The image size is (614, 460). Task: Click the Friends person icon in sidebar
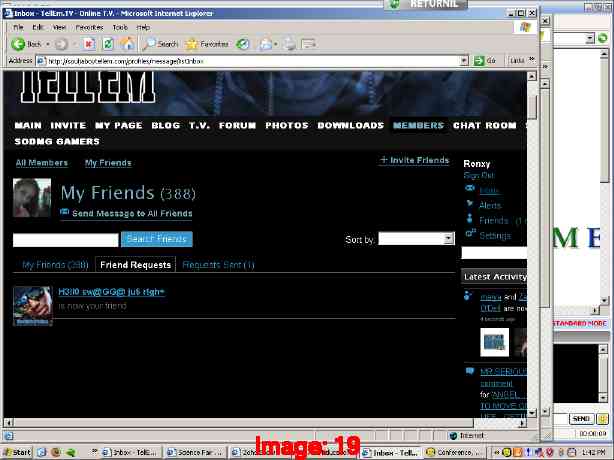470,219
